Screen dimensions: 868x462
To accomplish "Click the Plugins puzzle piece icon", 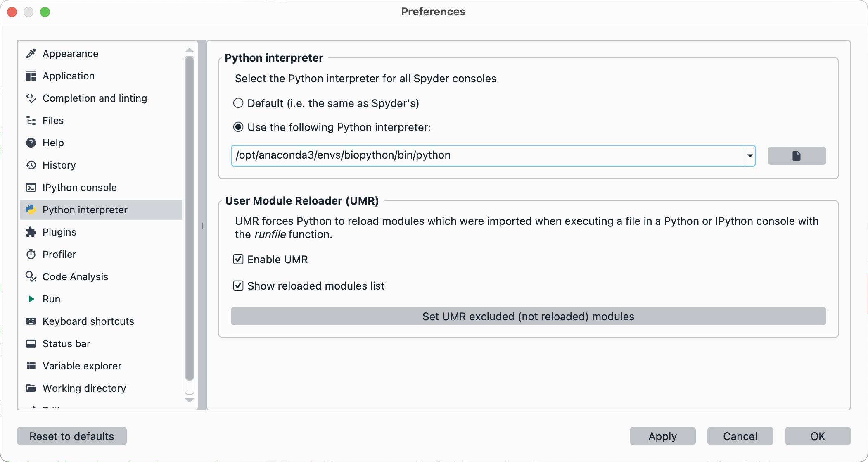I will 31,232.
